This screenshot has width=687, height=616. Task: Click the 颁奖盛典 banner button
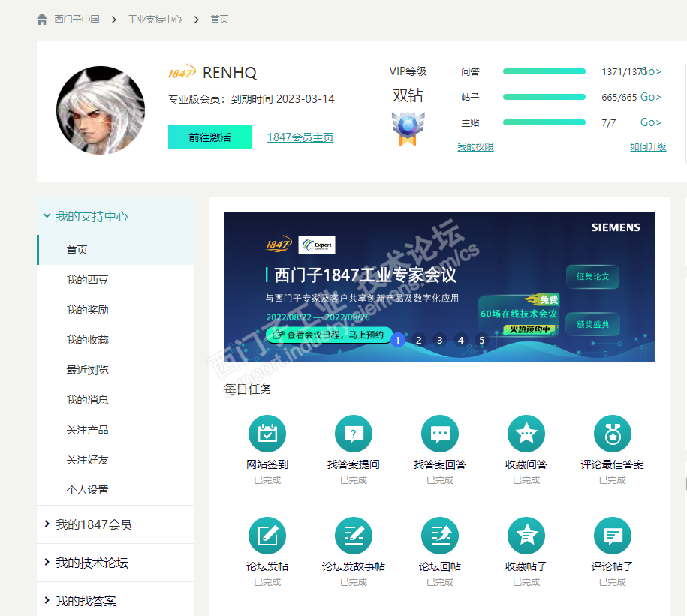pos(592,324)
